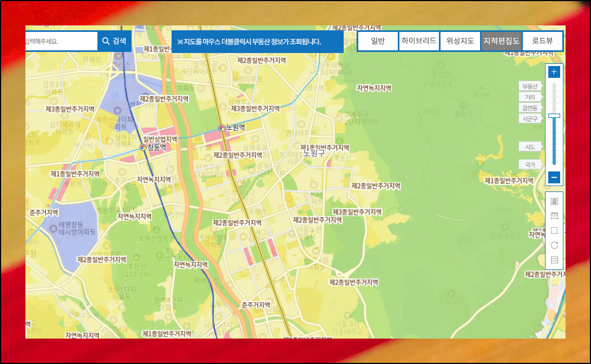The width and height of the screenshot is (591, 364).
Task: Switch to the 위성지도 satellite view
Action: pos(460,41)
